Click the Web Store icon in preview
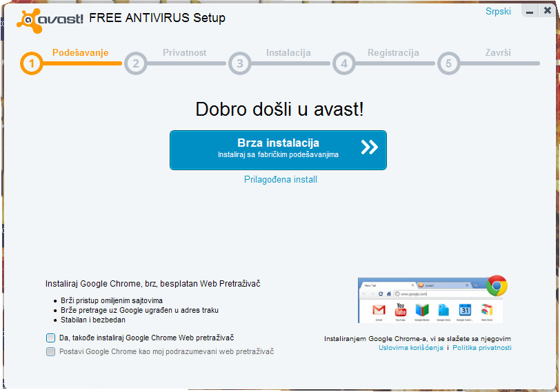 point(487,309)
